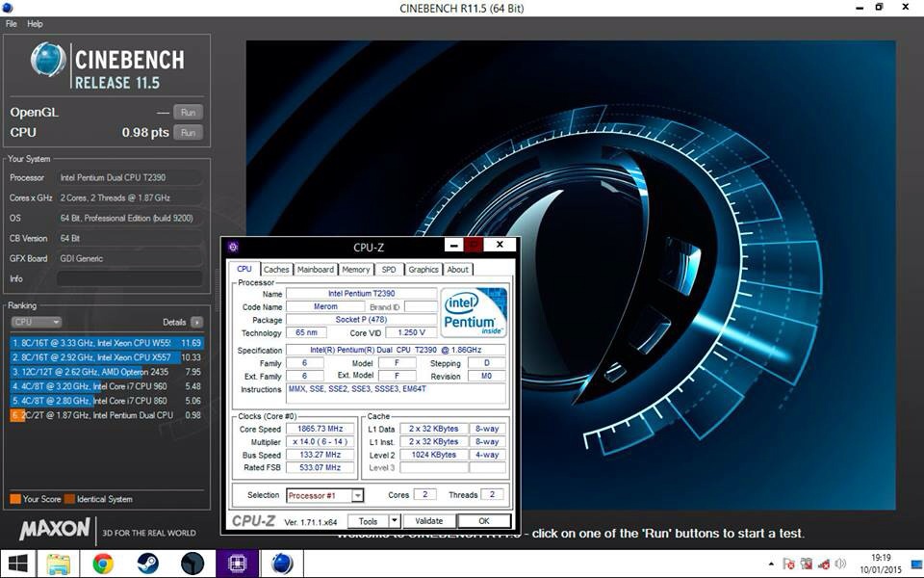Click Details arrow button in Ranking
The image size is (924, 578).
196,322
